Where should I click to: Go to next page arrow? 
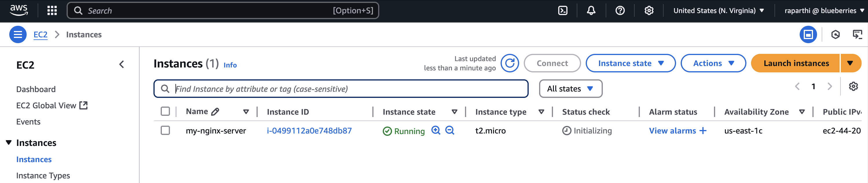tap(829, 87)
